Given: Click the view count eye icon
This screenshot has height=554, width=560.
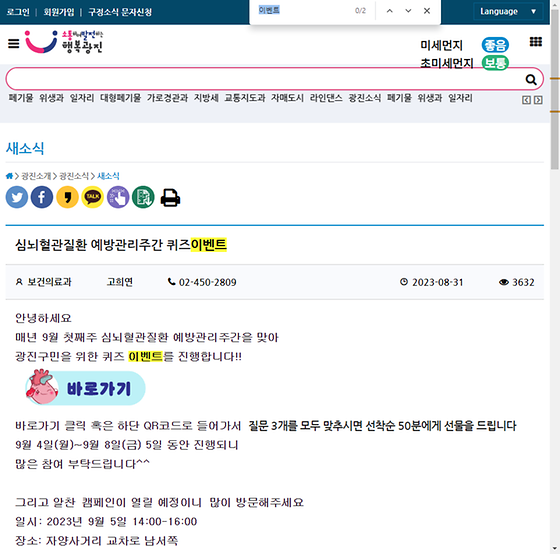Looking at the screenshot, I should [x=504, y=282].
